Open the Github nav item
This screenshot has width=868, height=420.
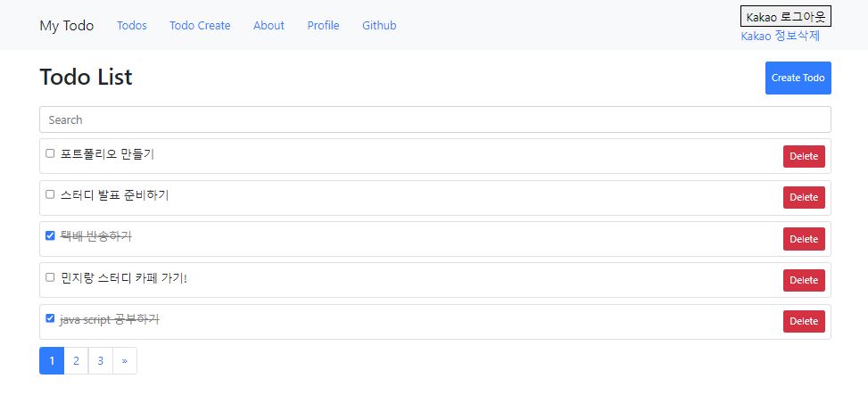coord(379,26)
